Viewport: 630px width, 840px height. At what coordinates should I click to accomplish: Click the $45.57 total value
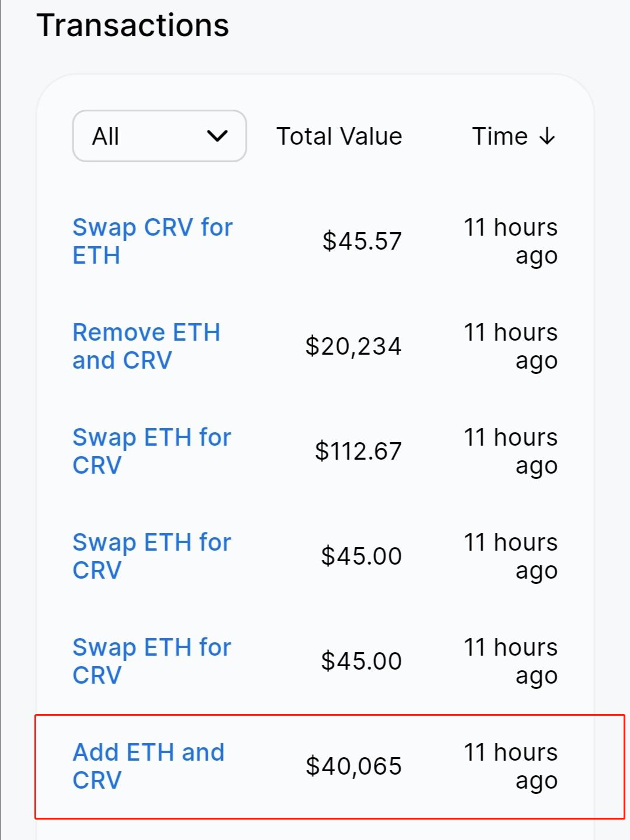coord(362,241)
